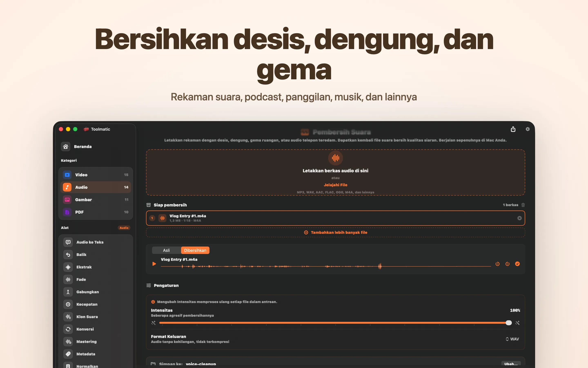Open the Metadata tag icon
588x368 pixels.
point(68,354)
